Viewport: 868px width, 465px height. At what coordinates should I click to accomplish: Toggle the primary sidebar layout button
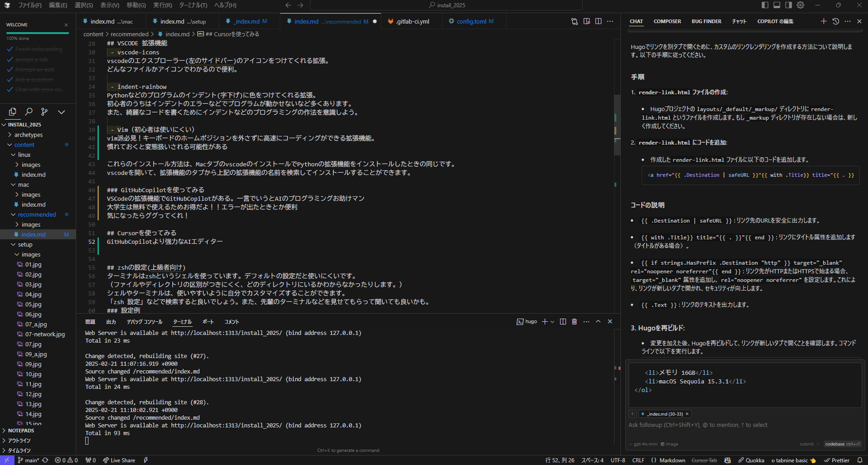[765, 5]
